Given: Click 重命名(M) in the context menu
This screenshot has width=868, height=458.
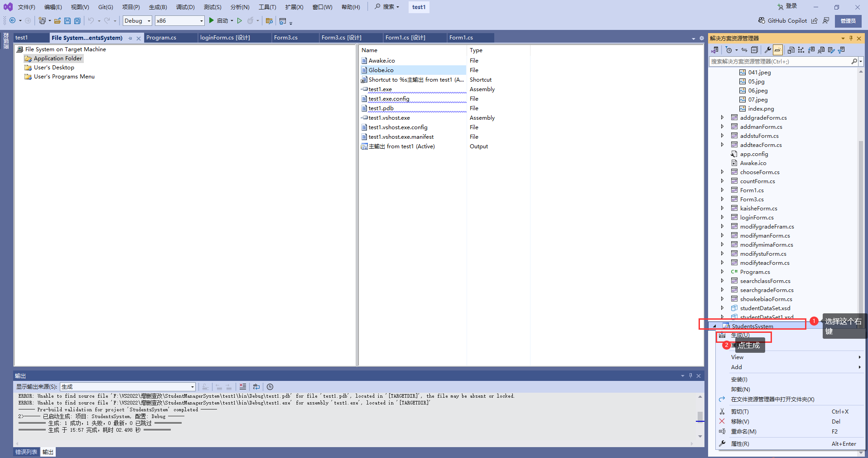Looking at the screenshot, I should (790, 431).
